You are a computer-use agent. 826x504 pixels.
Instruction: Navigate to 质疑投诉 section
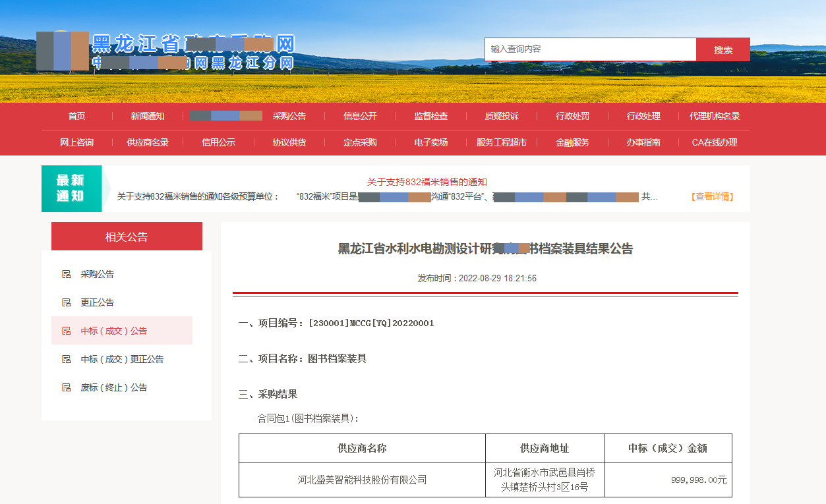(x=501, y=116)
